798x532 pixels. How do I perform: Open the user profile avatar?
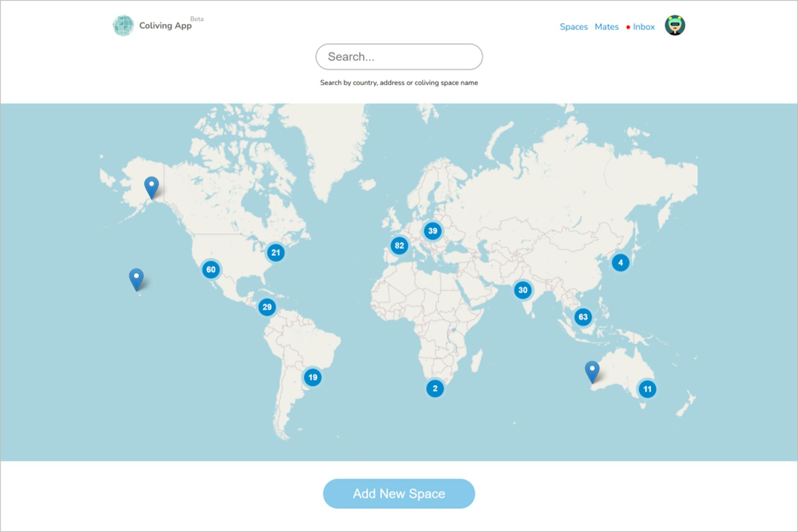coord(674,26)
